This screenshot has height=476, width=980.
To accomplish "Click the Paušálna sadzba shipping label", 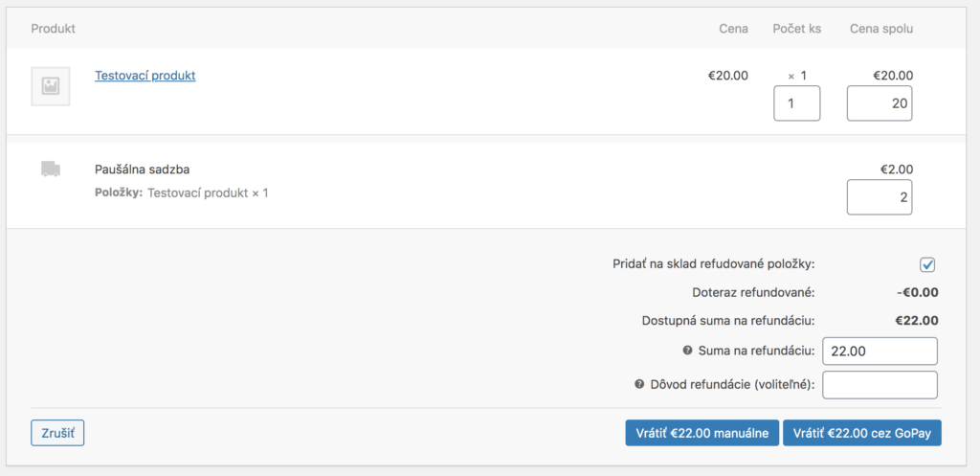I will pyautogui.click(x=142, y=170).
